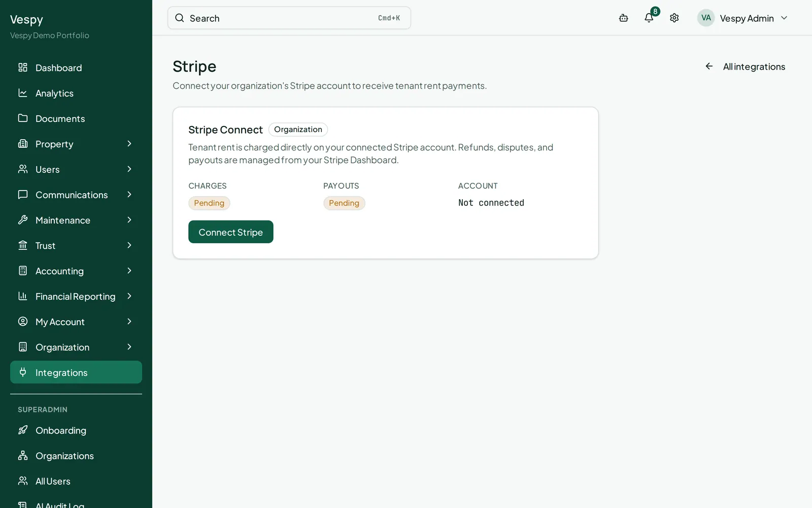
Task: Click the Not connected account status
Action: tap(491, 203)
